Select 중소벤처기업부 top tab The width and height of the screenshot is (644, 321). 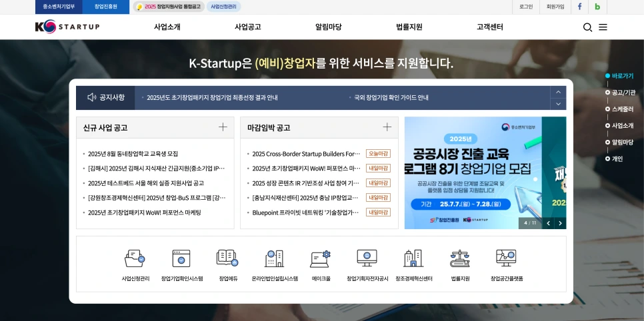tap(59, 7)
